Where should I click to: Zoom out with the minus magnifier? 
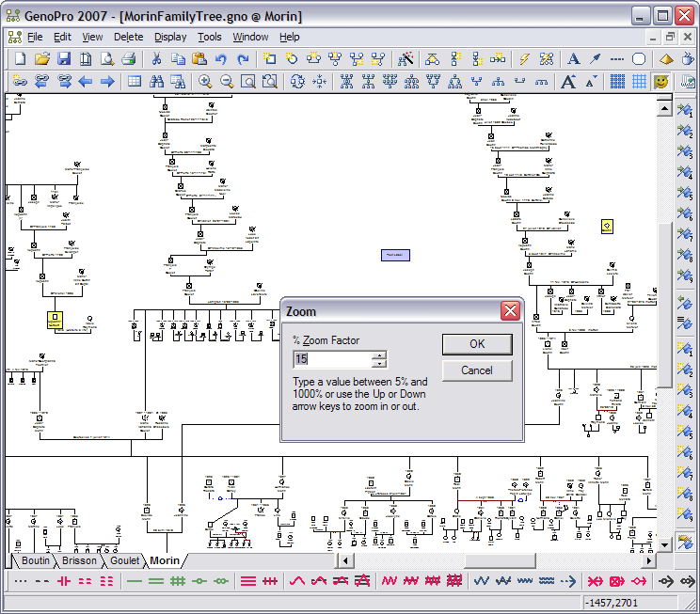[227, 81]
